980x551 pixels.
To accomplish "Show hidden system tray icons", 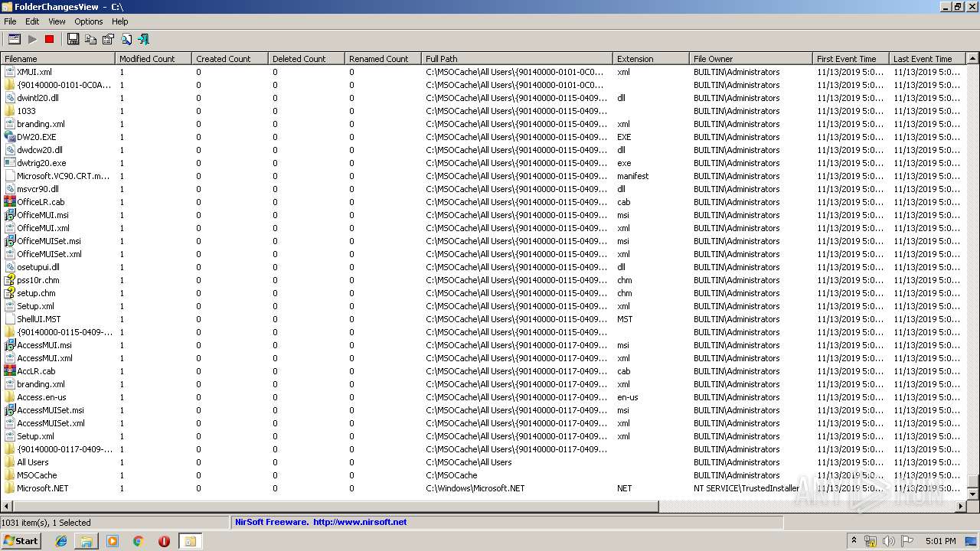I will (854, 541).
